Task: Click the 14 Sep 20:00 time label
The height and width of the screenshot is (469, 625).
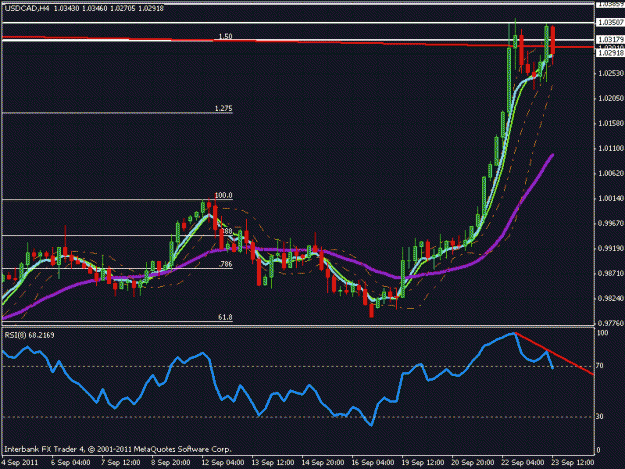Action: (323, 462)
